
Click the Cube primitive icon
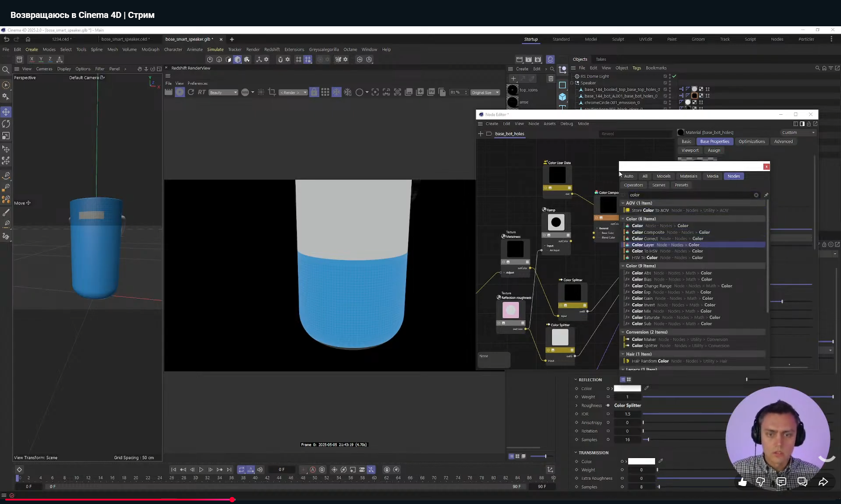(x=562, y=97)
